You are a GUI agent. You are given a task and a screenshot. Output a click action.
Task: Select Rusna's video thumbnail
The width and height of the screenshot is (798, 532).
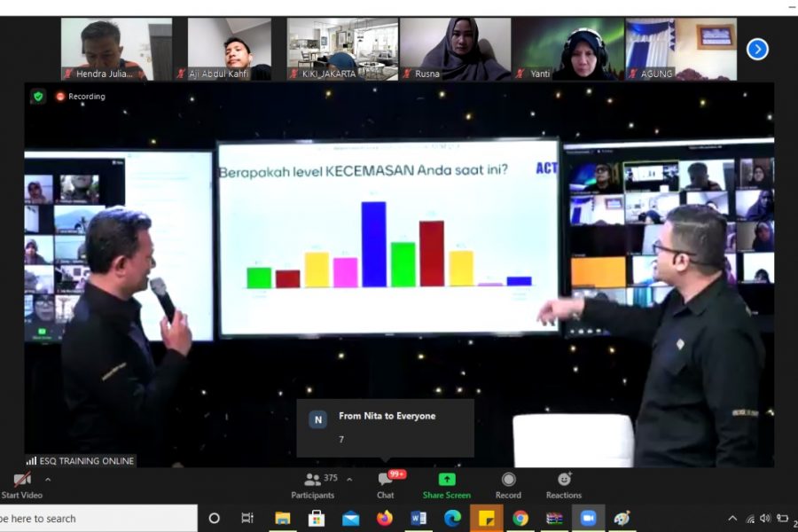click(x=454, y=49)
